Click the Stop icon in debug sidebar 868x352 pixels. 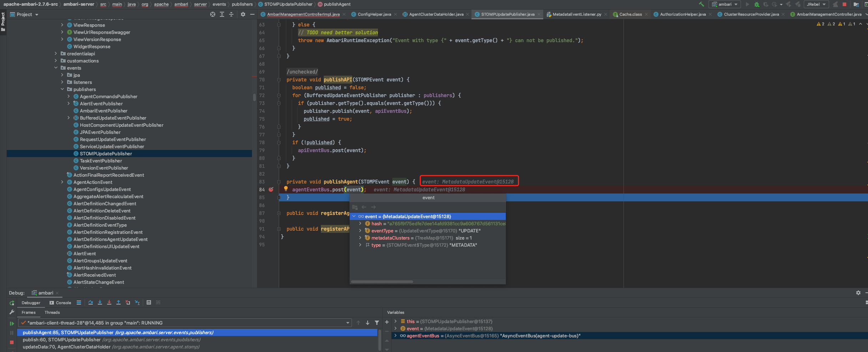(12, 342)
